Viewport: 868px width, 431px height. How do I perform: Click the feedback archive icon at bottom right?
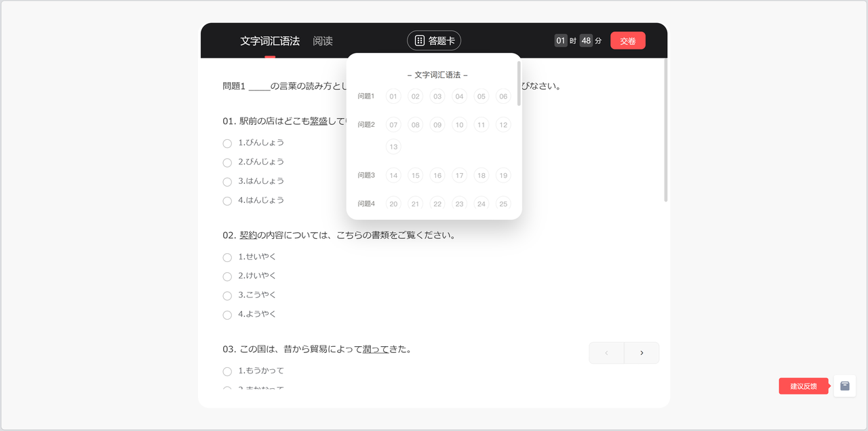(845, 386)
